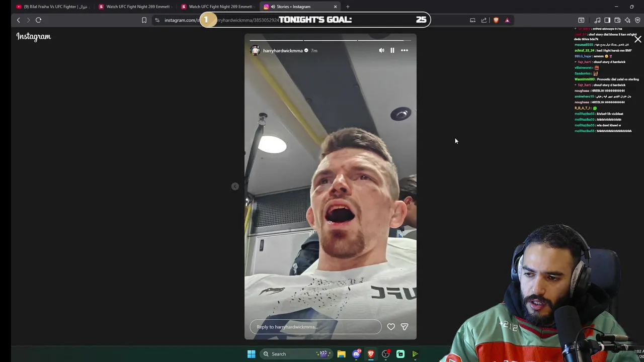This screenshot has height=362, width=644.
Task: Open the media playlist music note icon
Action: (x=597, y=20)
